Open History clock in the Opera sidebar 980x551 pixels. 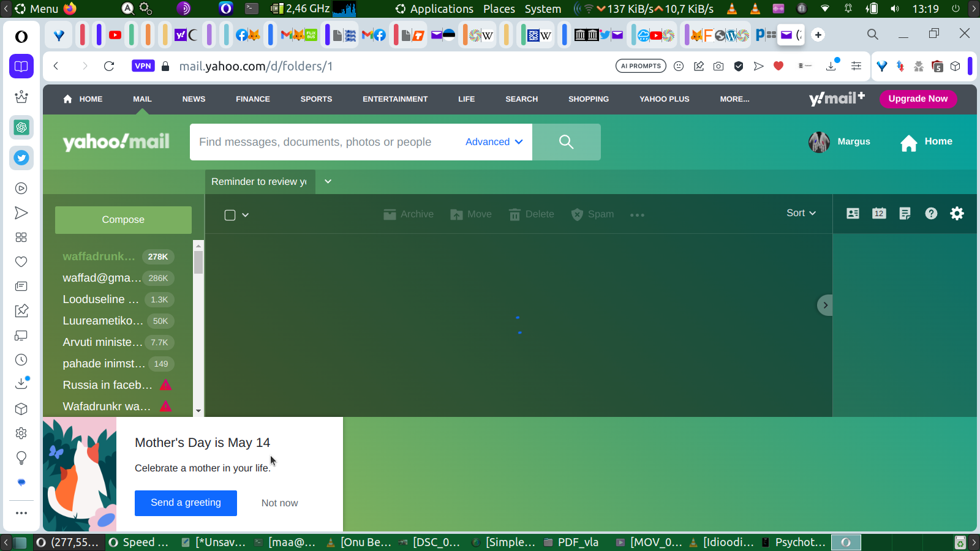21,360
